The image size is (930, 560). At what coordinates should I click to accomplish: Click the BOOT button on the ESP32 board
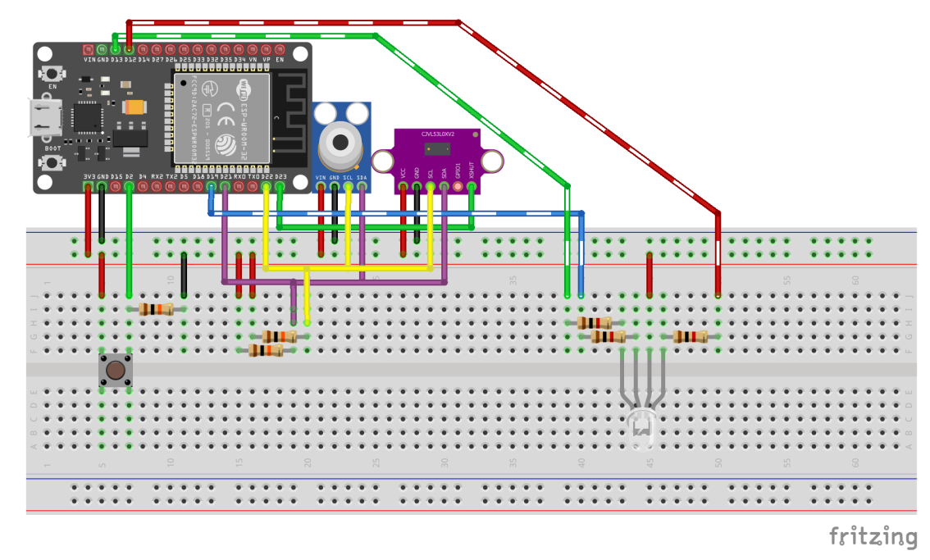coord(53,162)
